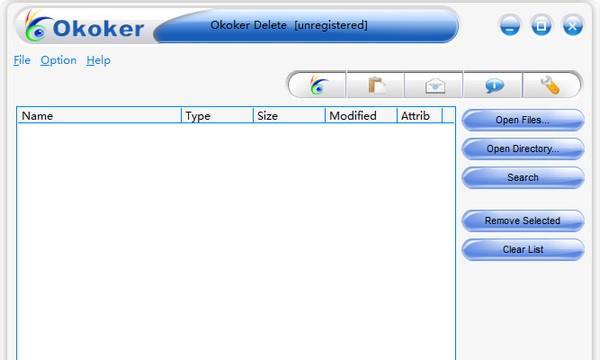Click the Remove Selected button
Image resolution: width=600 pixels, height=360 pixels.
click(523, 221)
